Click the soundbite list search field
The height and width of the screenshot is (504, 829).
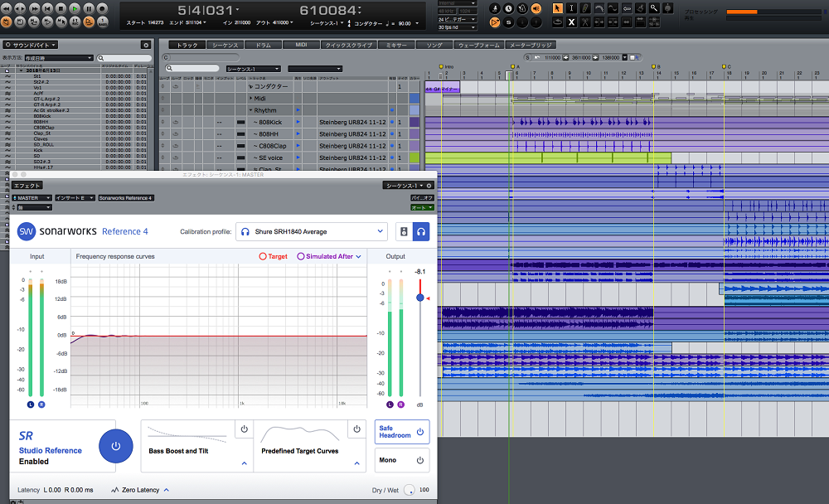[x=124, y=58]
